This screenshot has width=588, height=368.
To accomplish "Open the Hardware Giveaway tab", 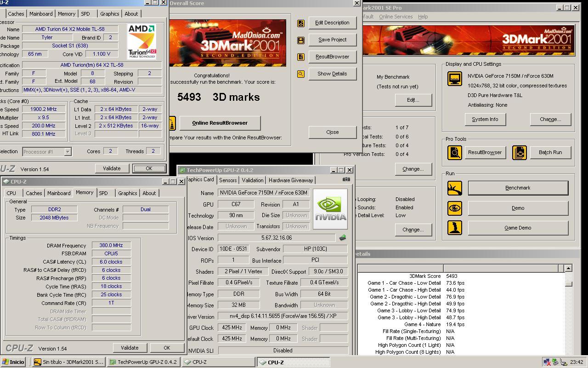I will [291, 180].
